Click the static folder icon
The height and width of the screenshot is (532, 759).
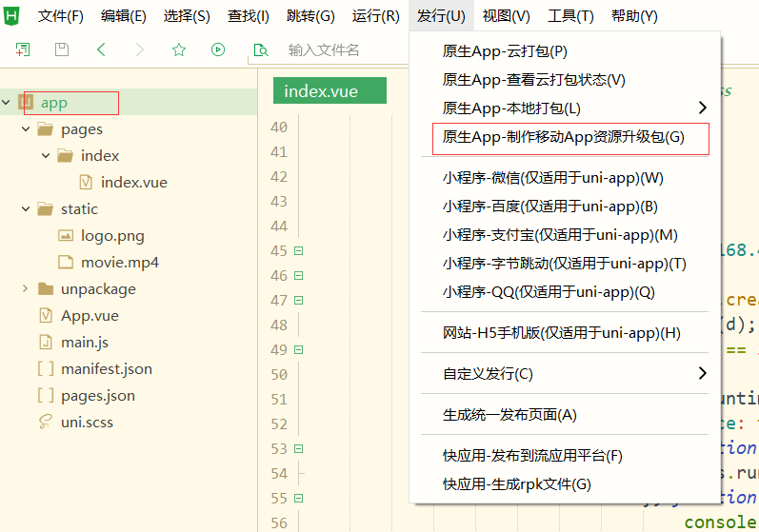click(45, 209)
